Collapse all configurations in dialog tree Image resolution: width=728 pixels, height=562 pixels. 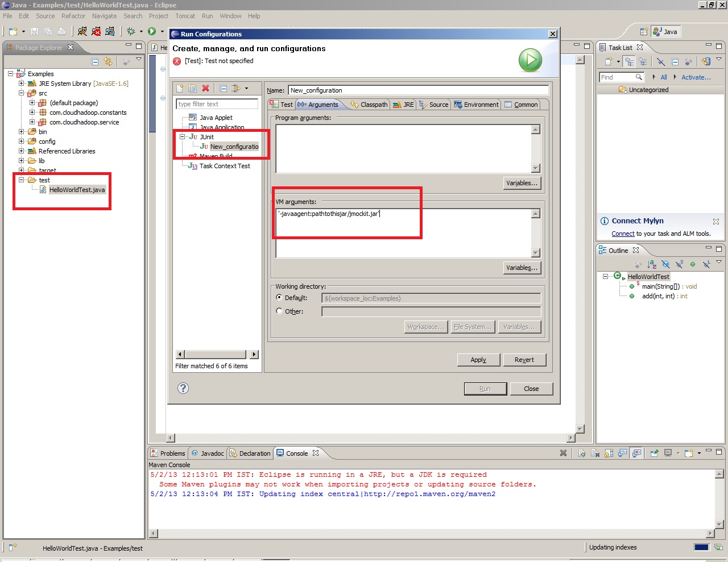coord(224,89)
